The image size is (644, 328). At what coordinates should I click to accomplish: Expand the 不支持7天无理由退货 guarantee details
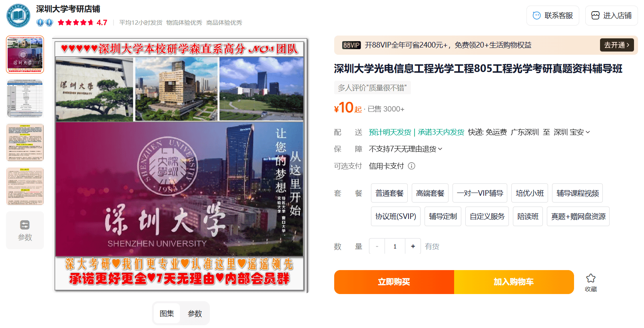click(405, 149)
